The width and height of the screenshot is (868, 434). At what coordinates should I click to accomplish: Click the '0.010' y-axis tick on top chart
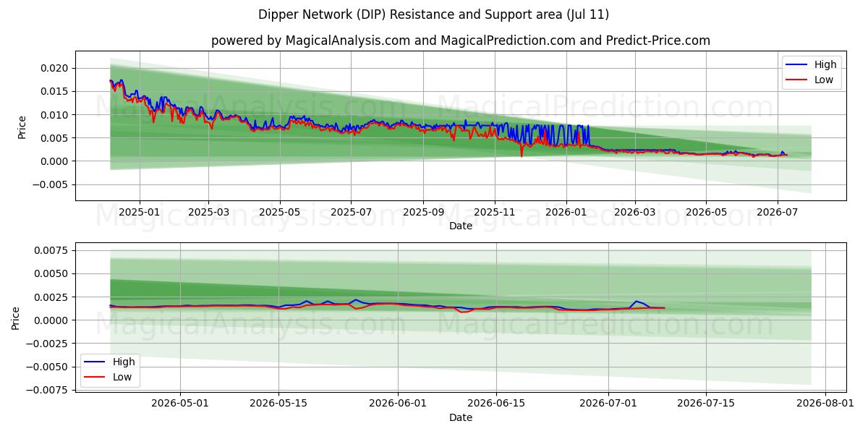(x=54, y=115)
